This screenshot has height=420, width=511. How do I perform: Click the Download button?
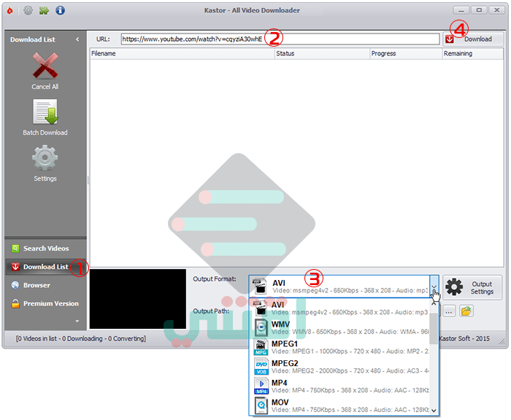click(473, 39)
